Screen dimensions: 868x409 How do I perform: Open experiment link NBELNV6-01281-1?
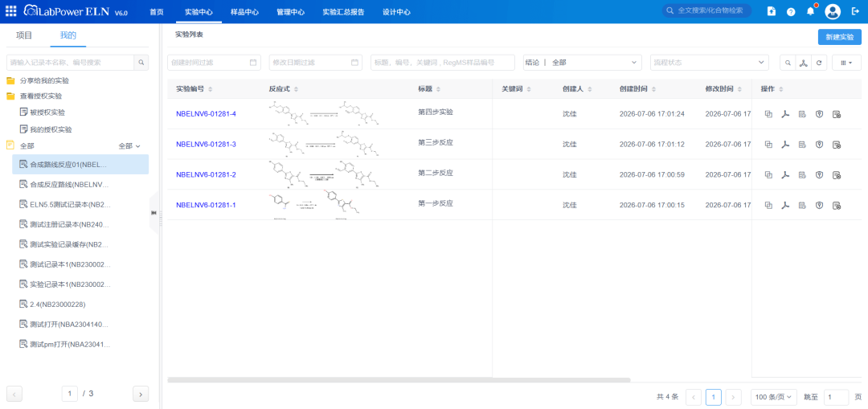click(206, 206)
